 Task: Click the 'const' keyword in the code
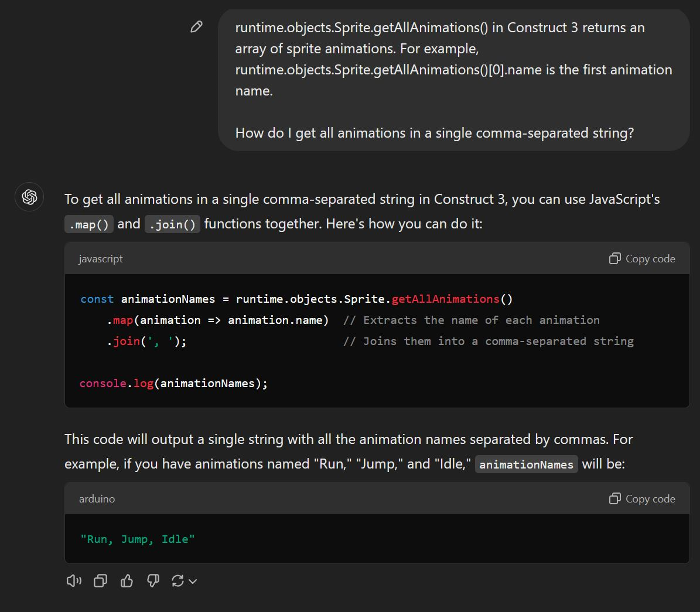pyautogui.click(x=97, y=299)
